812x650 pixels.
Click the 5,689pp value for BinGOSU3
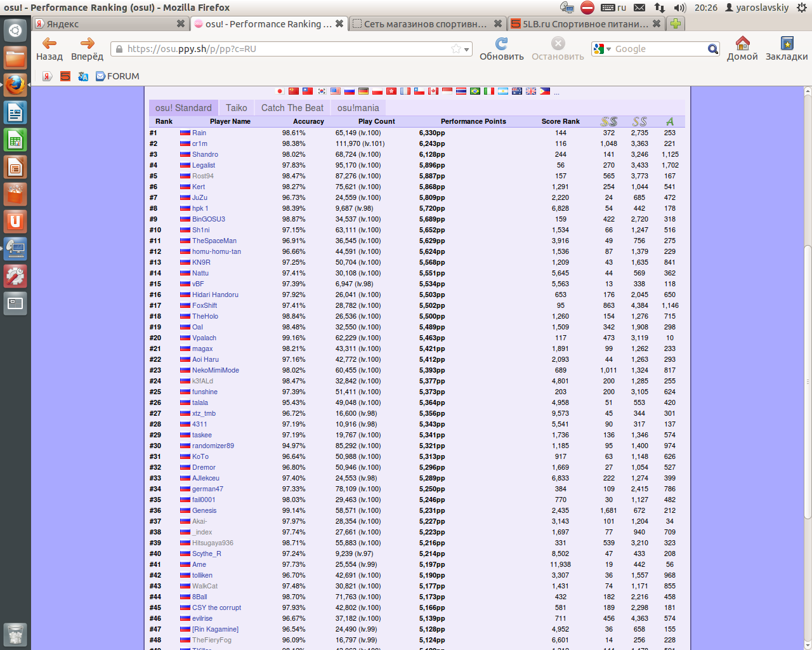(432, 219)
